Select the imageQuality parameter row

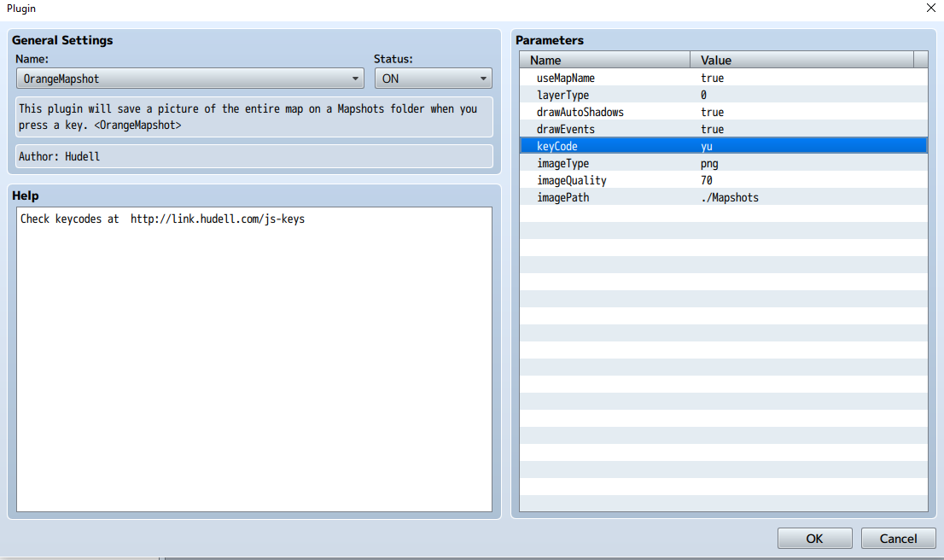723,180
